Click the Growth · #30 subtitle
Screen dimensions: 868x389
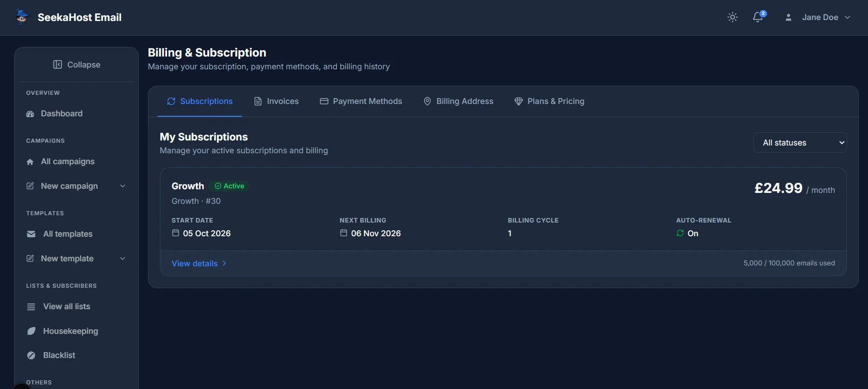point(196,201)
